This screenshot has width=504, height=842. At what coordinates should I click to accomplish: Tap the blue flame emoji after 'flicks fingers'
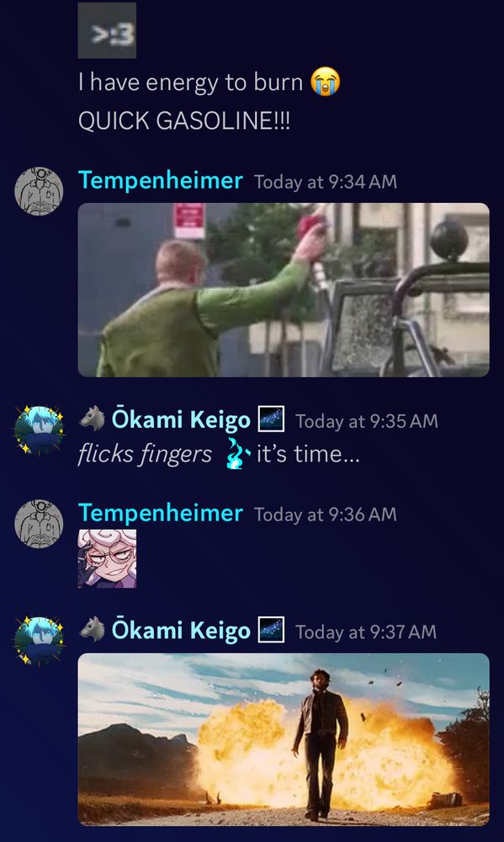(237, 454)
